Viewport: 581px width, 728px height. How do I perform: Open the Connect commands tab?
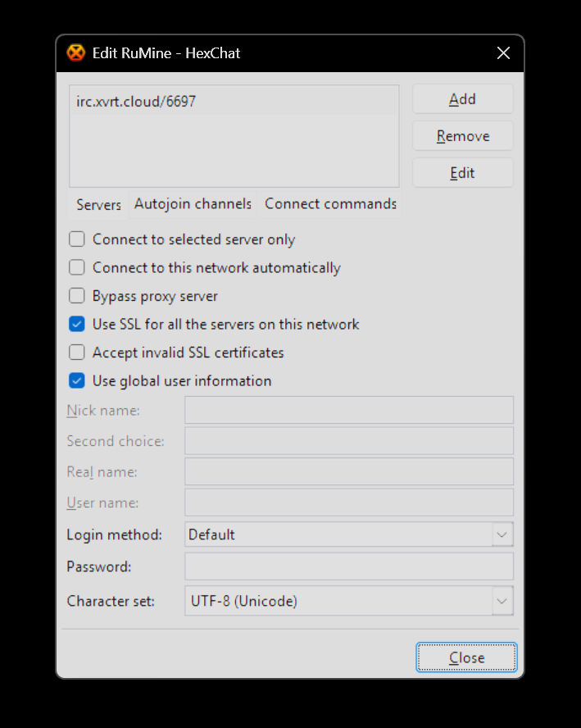[x=330, y=204]
